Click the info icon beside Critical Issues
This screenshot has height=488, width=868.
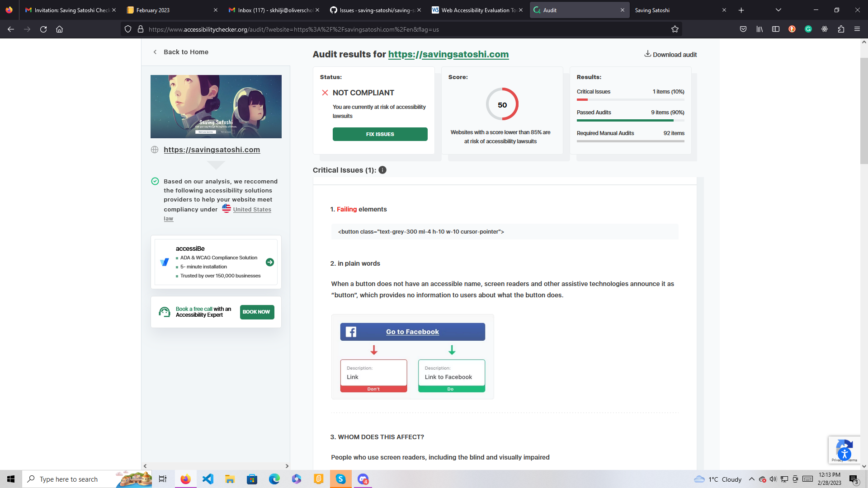click(x=382, y=170)
